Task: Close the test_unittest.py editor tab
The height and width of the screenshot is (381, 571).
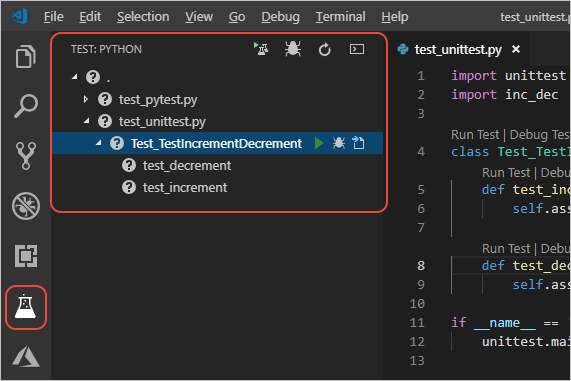Action: tap(516, 49)
